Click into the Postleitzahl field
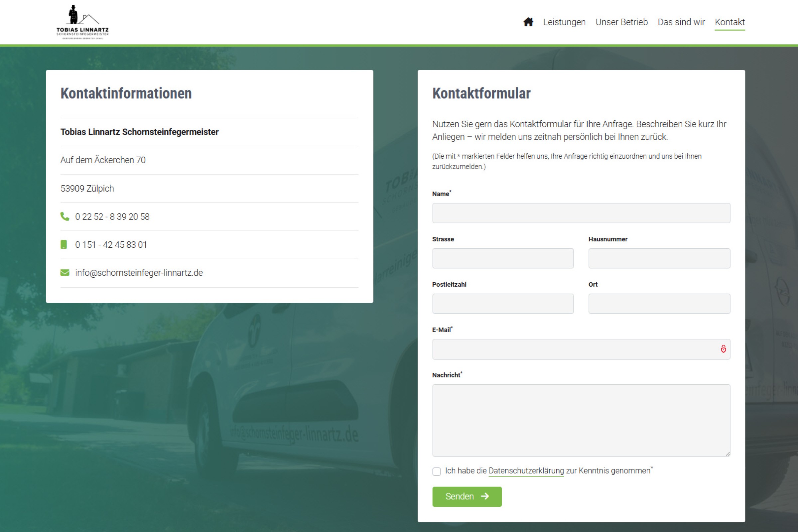Image resolution: width=798 pixels, height=532 pixels. (x=503, y=304)
